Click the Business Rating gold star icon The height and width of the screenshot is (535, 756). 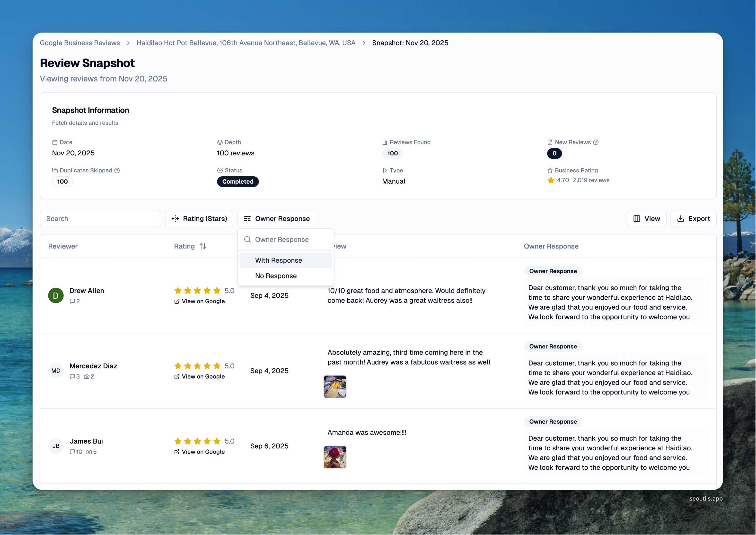click(x=551, y=180)
